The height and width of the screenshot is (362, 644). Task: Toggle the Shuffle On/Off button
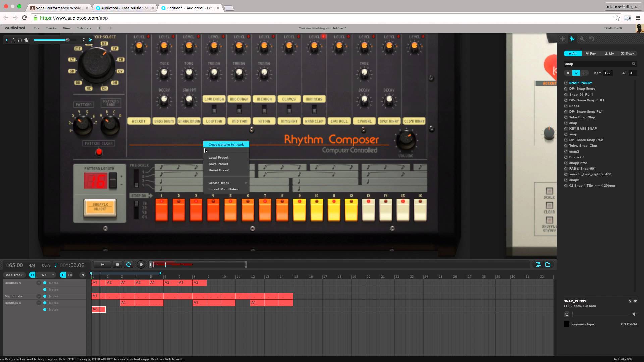click(x=100, y=208)
